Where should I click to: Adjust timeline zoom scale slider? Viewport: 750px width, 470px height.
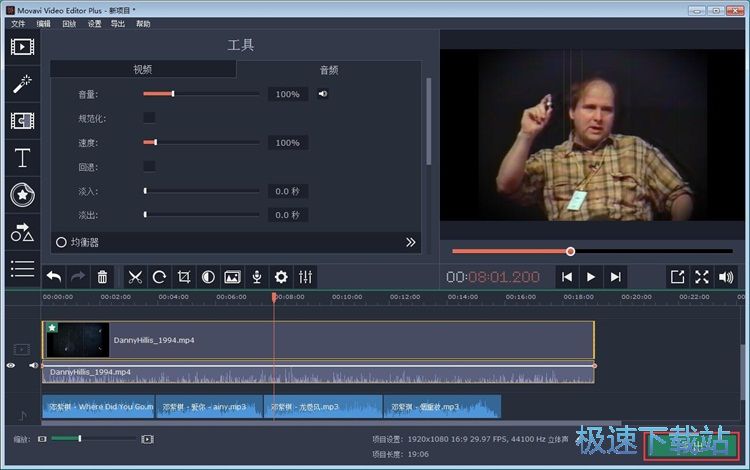coord(95,438)
